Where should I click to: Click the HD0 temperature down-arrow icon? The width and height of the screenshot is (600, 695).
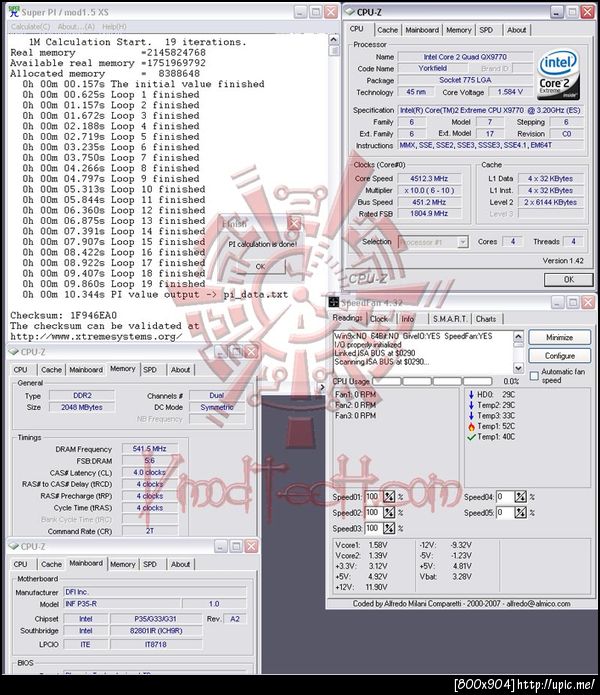471,394
